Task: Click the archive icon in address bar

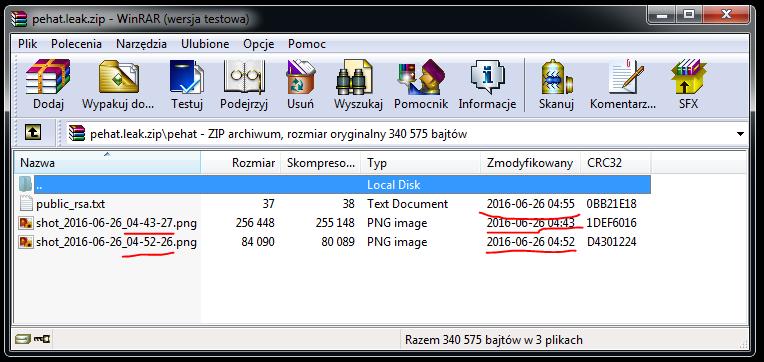Action: pyautogui.click(x=76, y=133)
